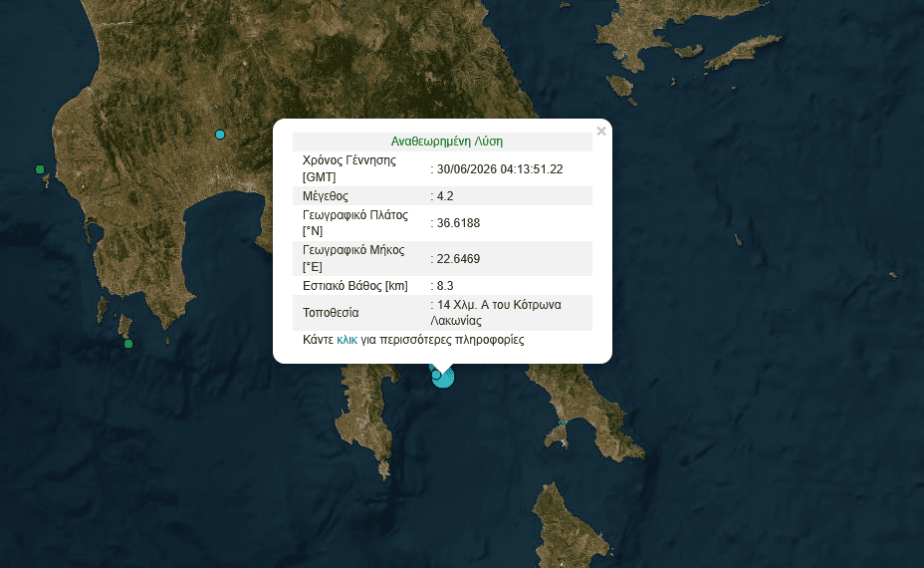
Task: Click the latitude value '36.6188'
Action: [458, 223]
